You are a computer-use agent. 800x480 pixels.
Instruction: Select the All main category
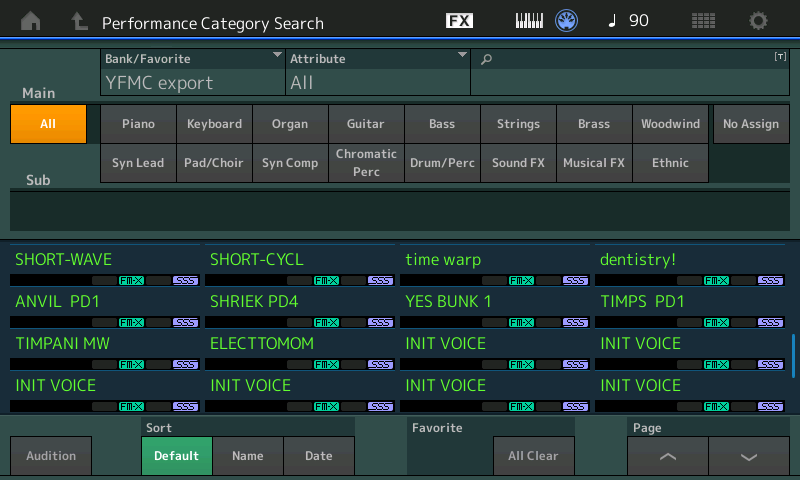click(48, 124)
